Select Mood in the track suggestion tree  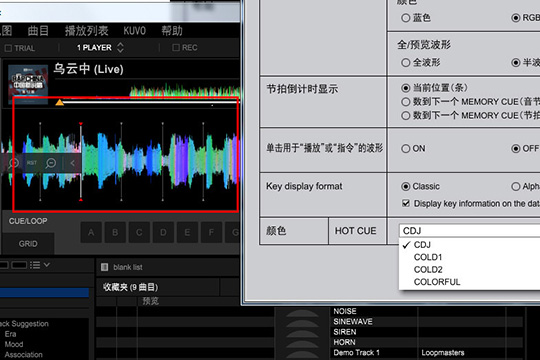14,344
